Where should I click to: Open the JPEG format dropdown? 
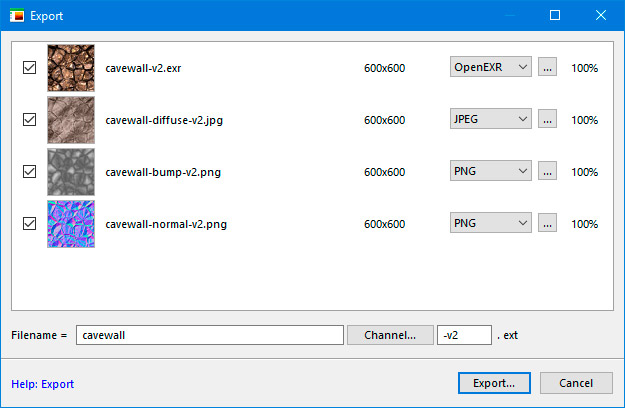click(490, 120)
